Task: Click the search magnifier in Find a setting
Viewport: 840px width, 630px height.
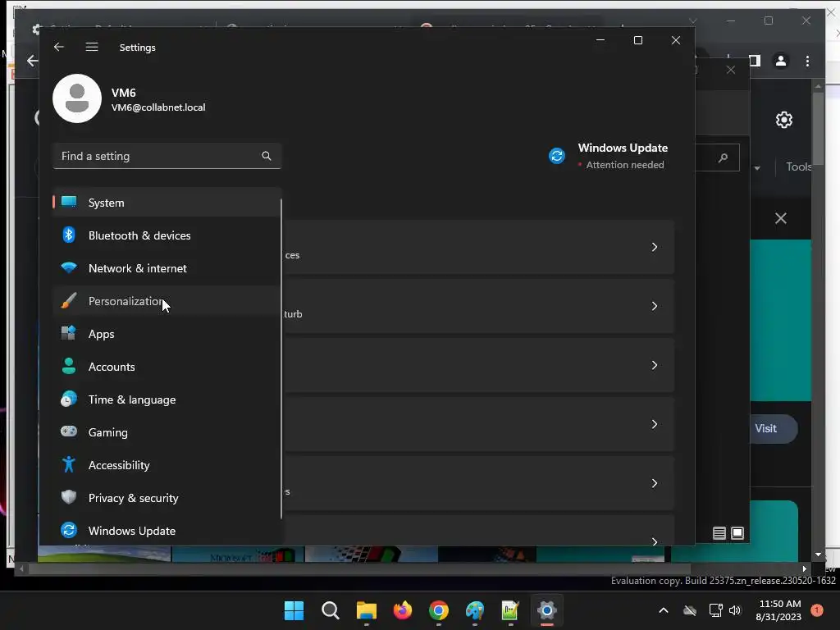Action: coord(267,156)
